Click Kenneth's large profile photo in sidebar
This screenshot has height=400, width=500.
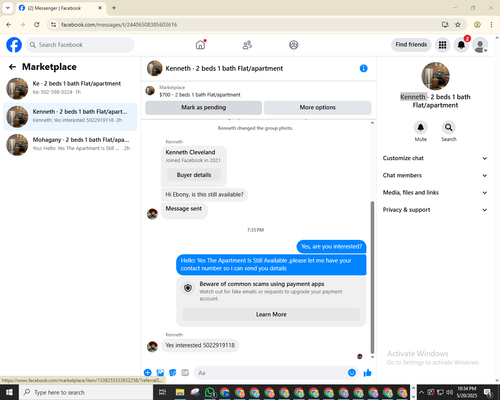pyautogui.click(x=435, y=76)
